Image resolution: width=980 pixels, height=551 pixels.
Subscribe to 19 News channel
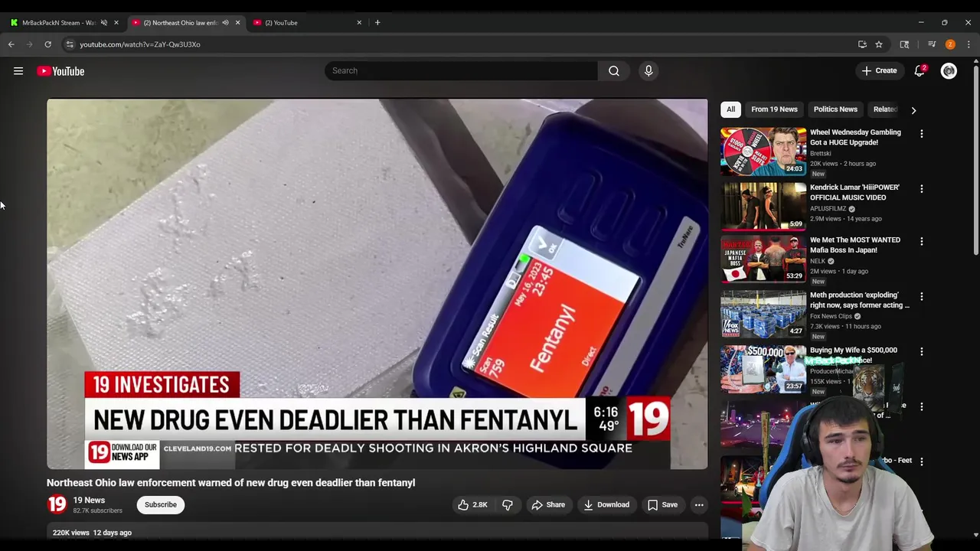pos(161,505)
